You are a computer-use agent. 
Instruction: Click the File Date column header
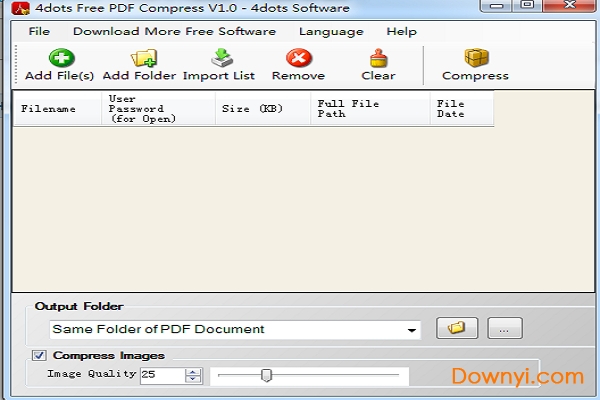click(x=462, y=108)
